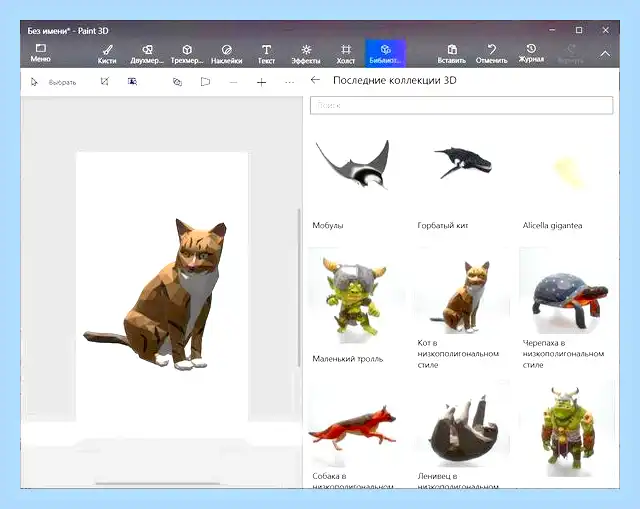Image resolution: width=640 pixels, height=509 pixels.
Task: Click the "Горбатый кит" label text
Action: [x=442, y=225]
